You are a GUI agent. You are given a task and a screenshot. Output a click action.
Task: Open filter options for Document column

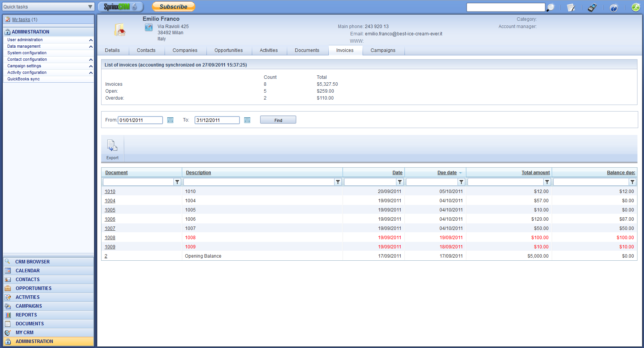point(177,182)
